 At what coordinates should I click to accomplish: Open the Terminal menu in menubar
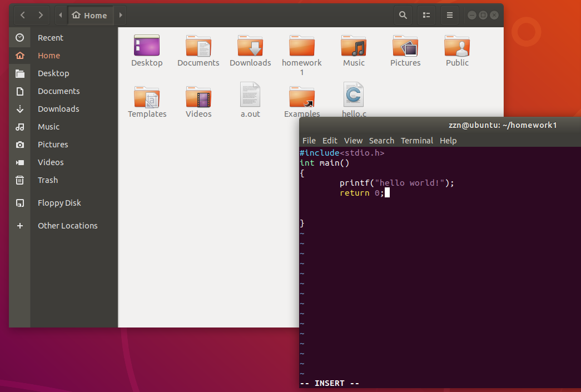(x=417, y=141)
